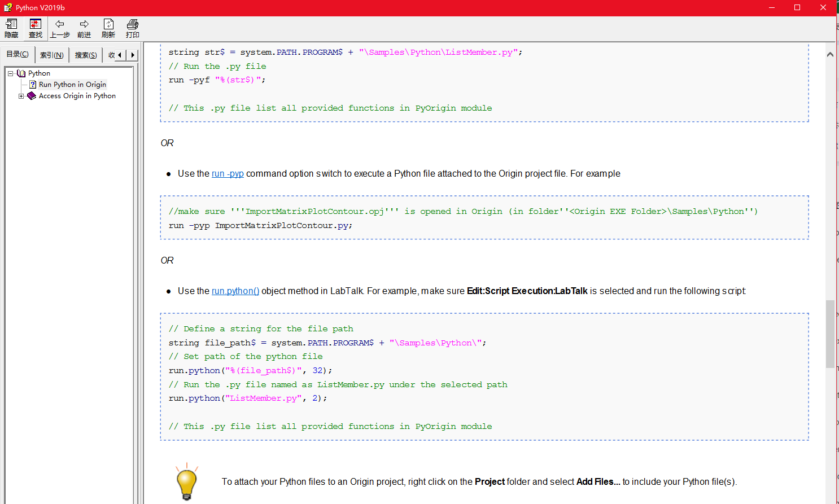Maximize the Python V2019b help window
Image resolution: width=839 pixels, height=504 pixels.
pos(797,8)
